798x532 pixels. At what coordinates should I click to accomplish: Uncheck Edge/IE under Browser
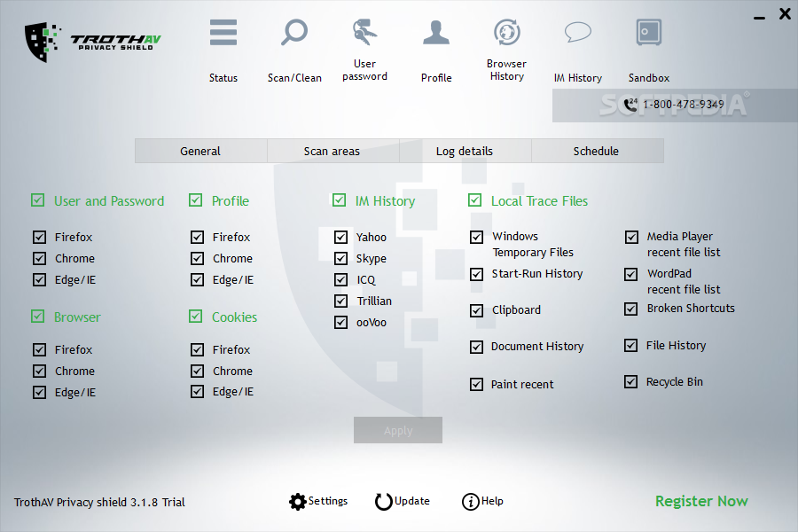point(39,392)
